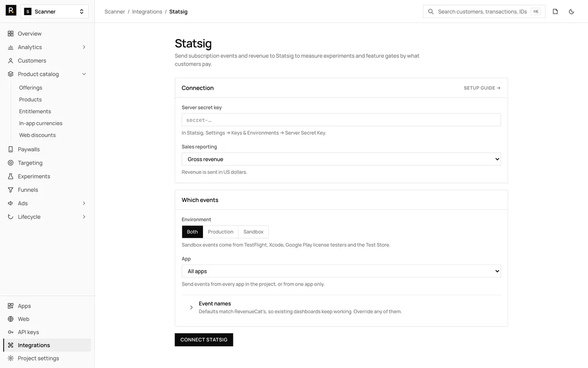Click the Ads megaphone icon
This screenshot has height=368, width=588.
coord(11,203)
